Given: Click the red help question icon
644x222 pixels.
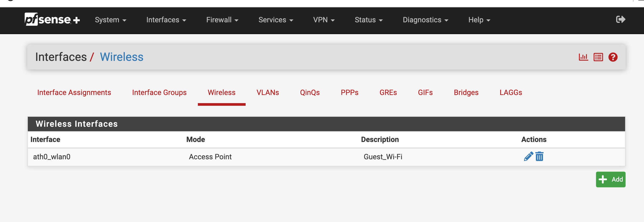Looking at the screenshot, I should (x=613, y=57).
